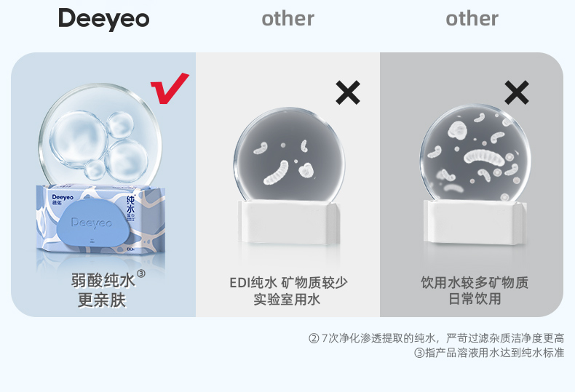Click the ③ superscript after 弱酸纯水

(x=140, y=273)
